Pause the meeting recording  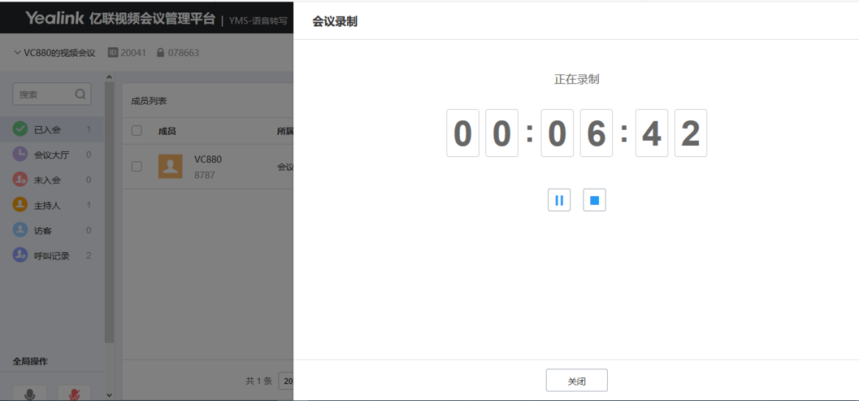[x=559, y=200]
